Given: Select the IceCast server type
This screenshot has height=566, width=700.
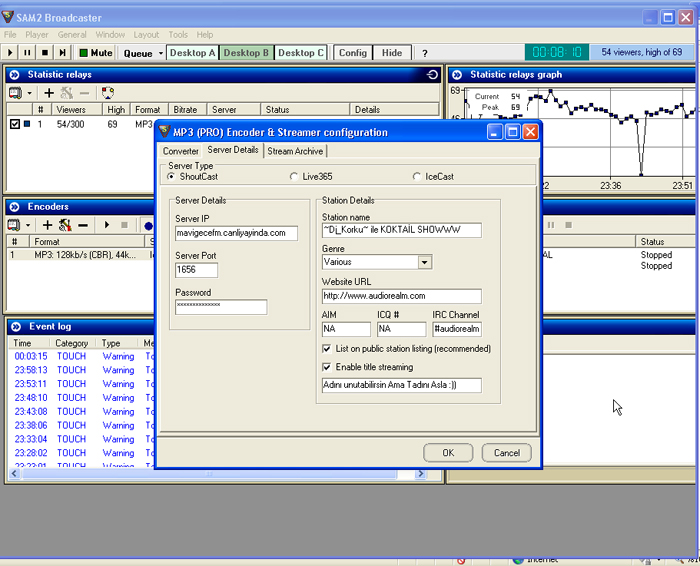Looking at the screenshot, I should pos(416,177).
